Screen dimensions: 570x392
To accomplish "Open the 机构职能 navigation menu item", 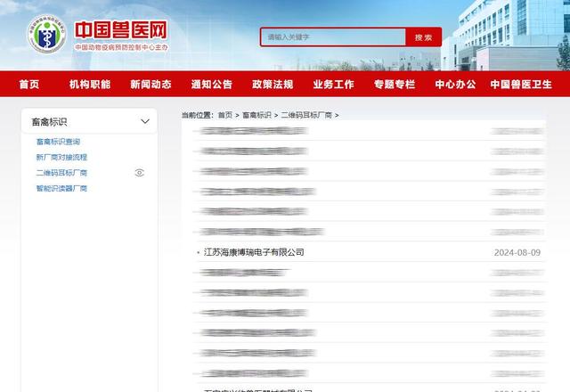I will click(x=90, y=85).
